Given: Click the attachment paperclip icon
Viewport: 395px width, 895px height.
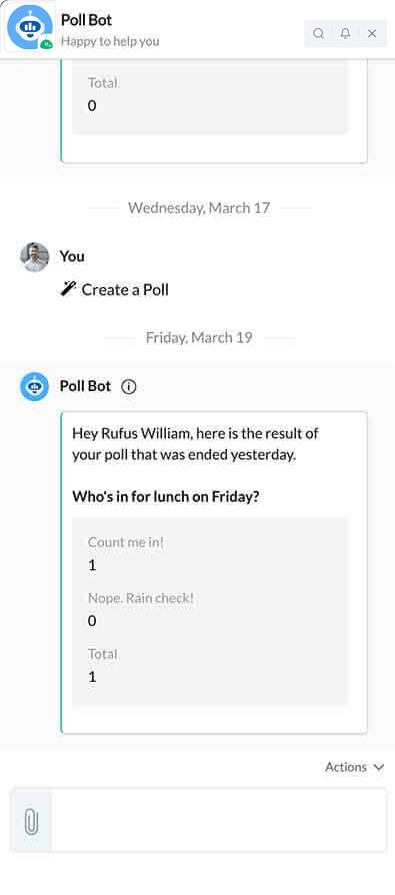Looking at the screenshot, I should [x=31, y=821].
